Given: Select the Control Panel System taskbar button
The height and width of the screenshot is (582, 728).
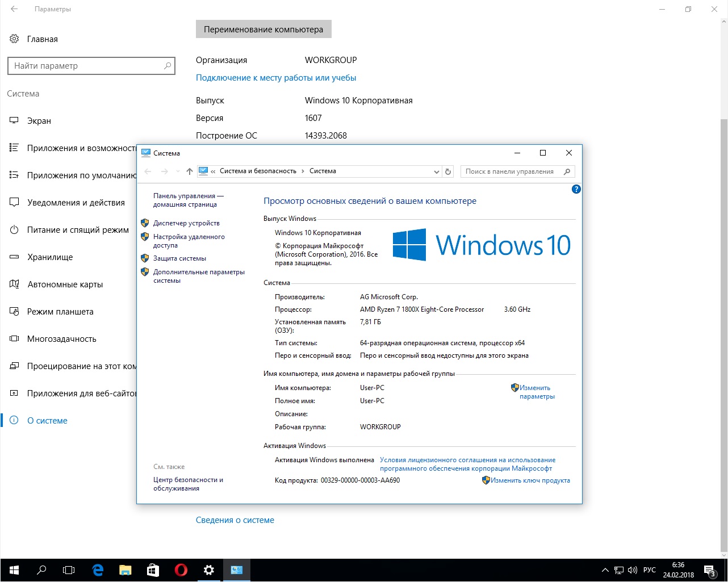Looking at the screenshot, I should point(237,570).
